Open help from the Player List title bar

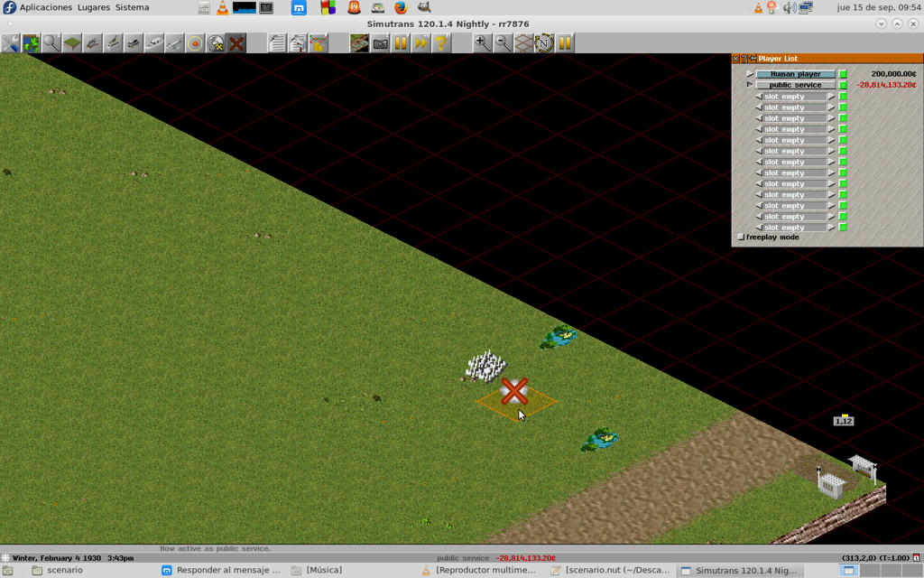tap(744, 59)
